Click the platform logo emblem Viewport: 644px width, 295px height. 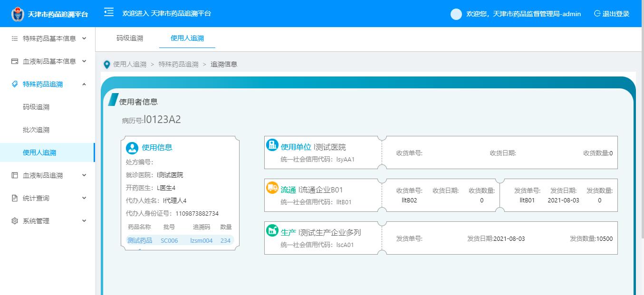(18, 14)
